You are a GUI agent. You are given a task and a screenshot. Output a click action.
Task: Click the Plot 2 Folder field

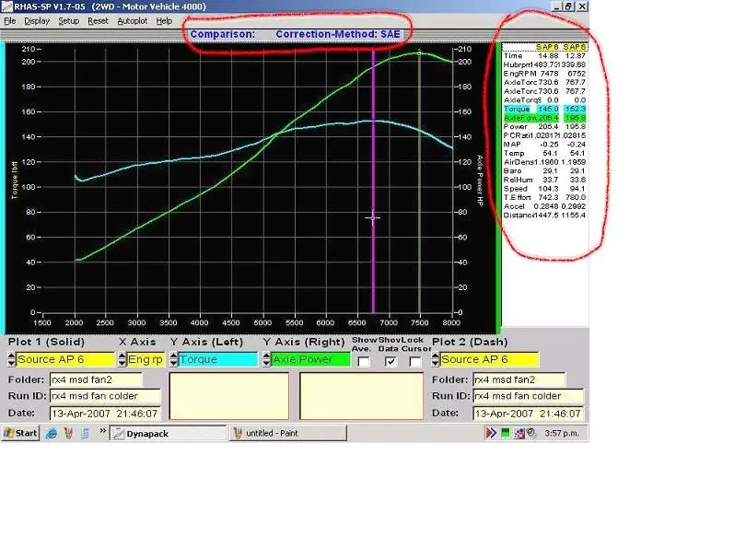point(519,379)
